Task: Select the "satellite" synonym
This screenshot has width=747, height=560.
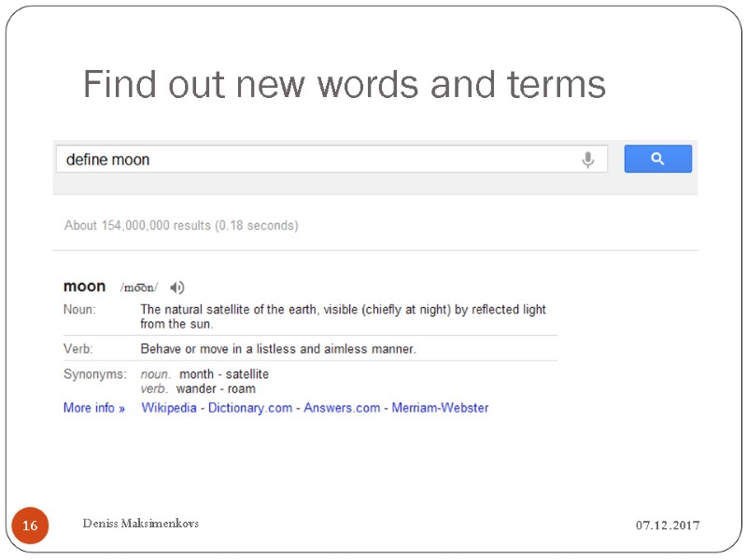Action: coord(247,374)
